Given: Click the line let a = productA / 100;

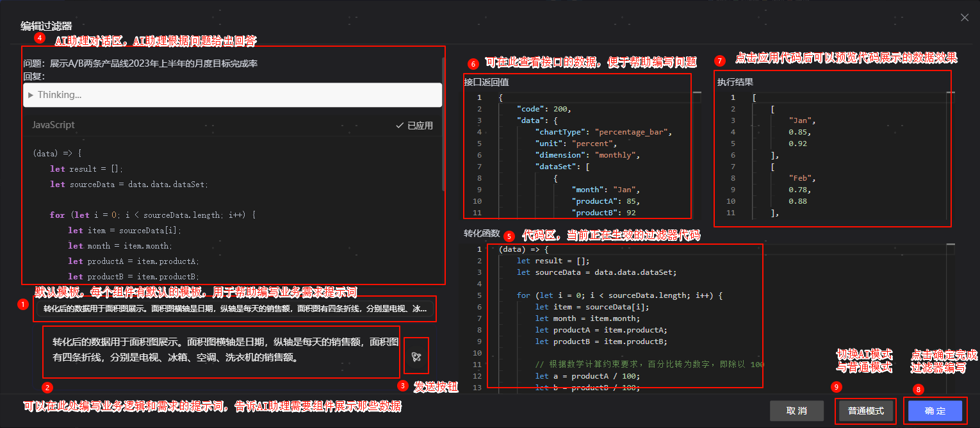Looking at the screenshot, I should (x=587, y=376).
